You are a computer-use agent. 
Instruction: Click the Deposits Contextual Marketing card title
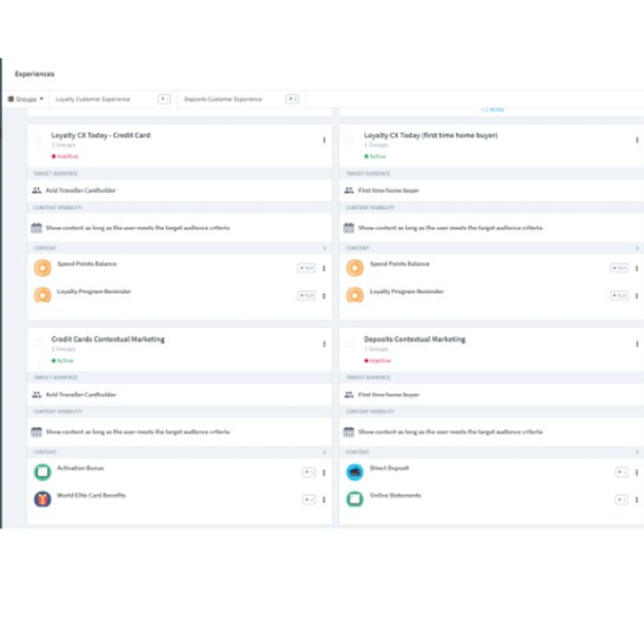coord(415,339)
